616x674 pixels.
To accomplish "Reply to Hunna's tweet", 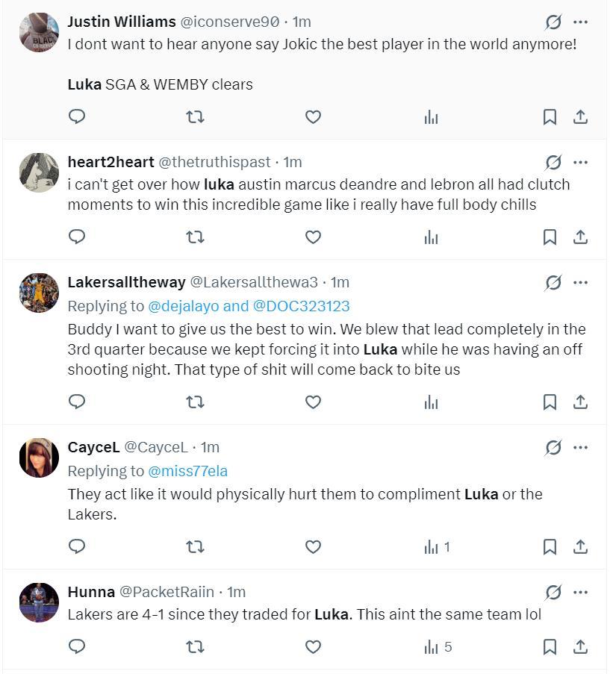I will [x=77, y=646].
